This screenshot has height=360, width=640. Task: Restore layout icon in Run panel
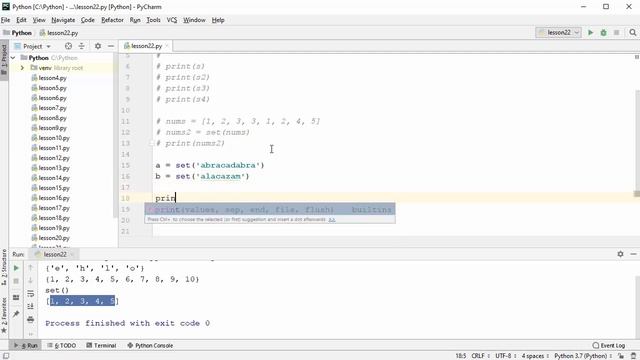click(16, 298)
